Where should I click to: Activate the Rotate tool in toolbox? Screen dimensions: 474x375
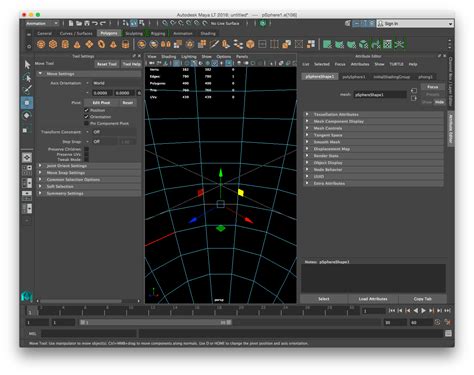coord(27,116)
